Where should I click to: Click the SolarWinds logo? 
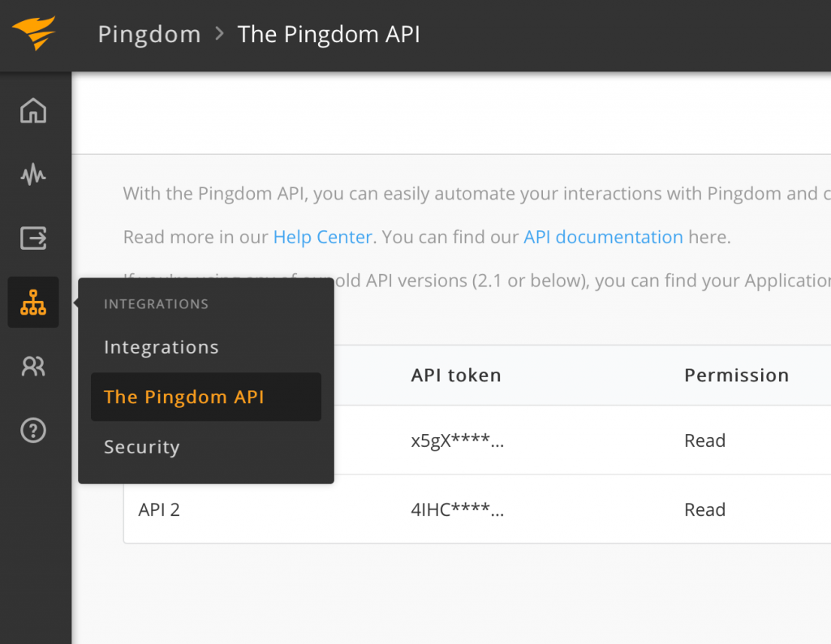pos(33,34)
